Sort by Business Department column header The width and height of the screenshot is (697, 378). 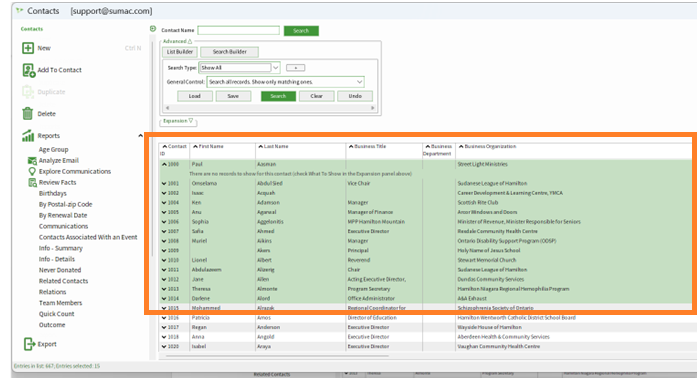[x=439, y=150]
